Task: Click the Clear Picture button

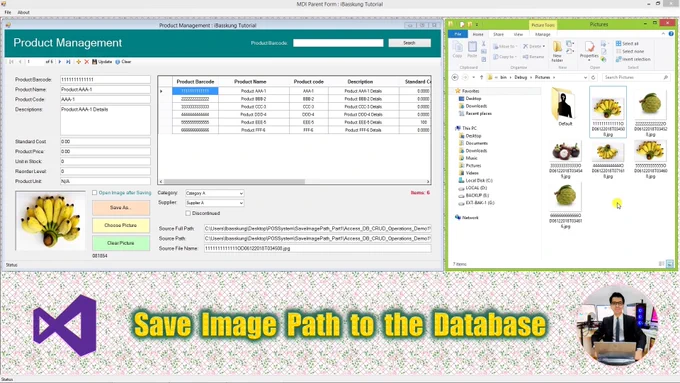Action: pos(121,243)
